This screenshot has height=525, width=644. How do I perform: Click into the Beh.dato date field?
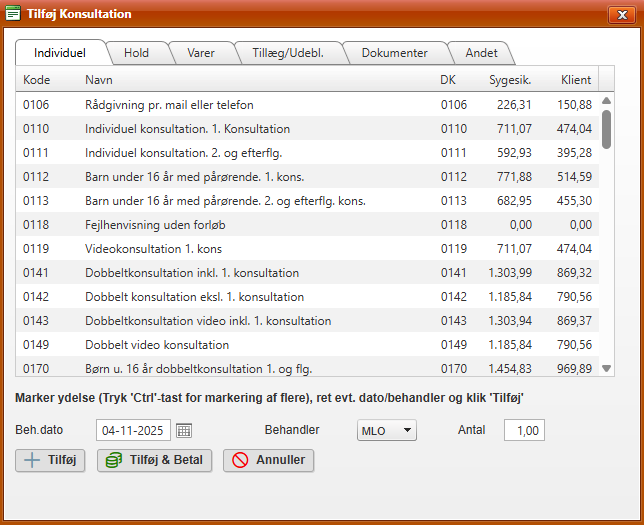click(134, 430)
